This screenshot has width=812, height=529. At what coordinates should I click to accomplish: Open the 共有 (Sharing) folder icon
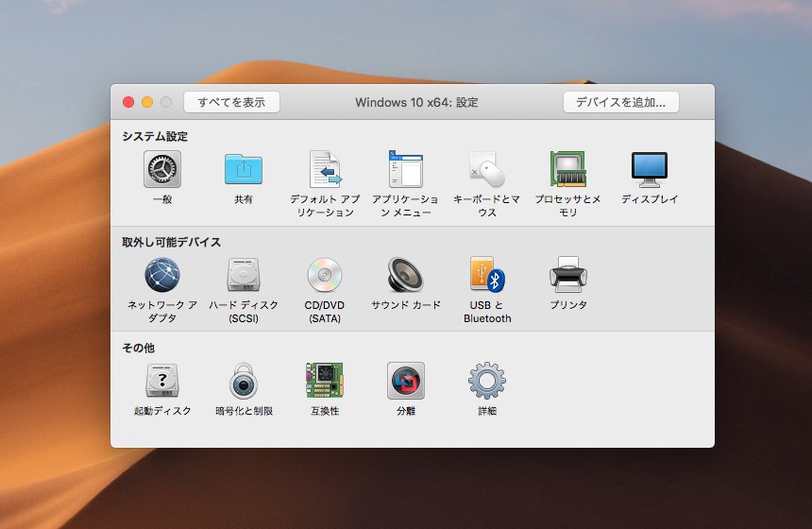tap(244, 169)
